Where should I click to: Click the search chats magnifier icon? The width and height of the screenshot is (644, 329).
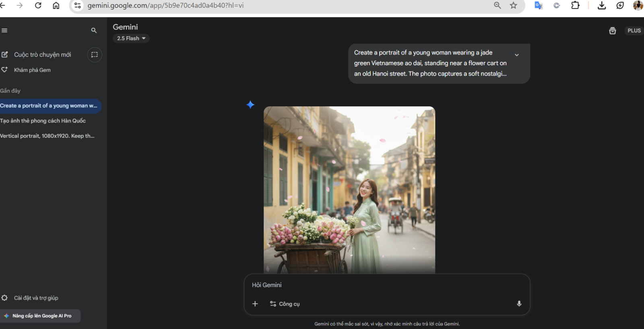click(x=94, y=31)
